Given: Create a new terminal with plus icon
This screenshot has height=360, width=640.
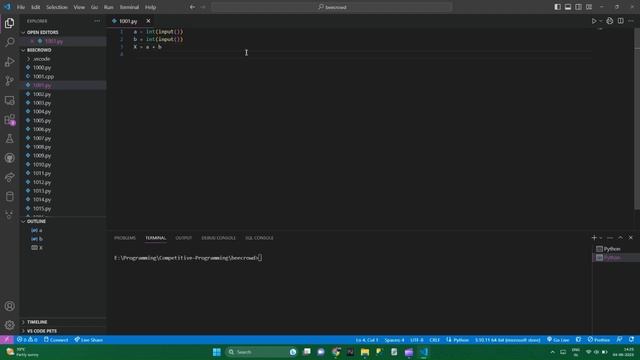Looking at the screenshot, I should coord(594,238).
